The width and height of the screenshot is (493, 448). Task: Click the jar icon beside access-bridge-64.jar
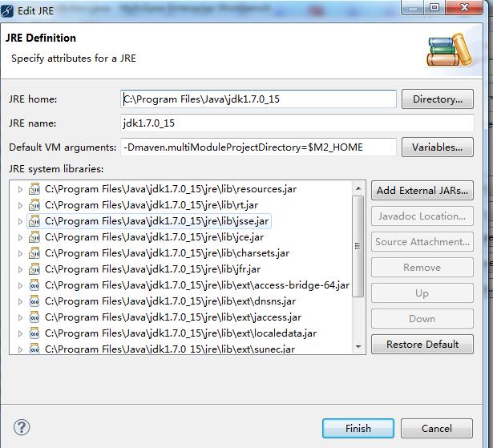34,285
